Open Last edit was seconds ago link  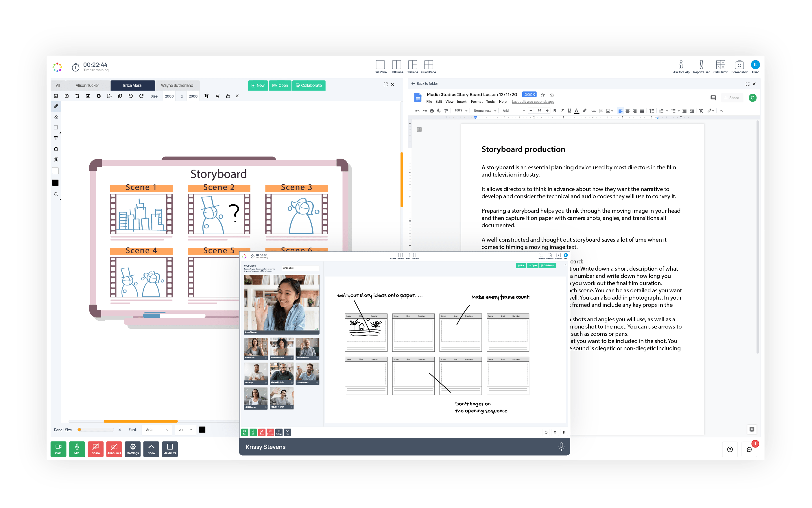(x=533, y=102)
